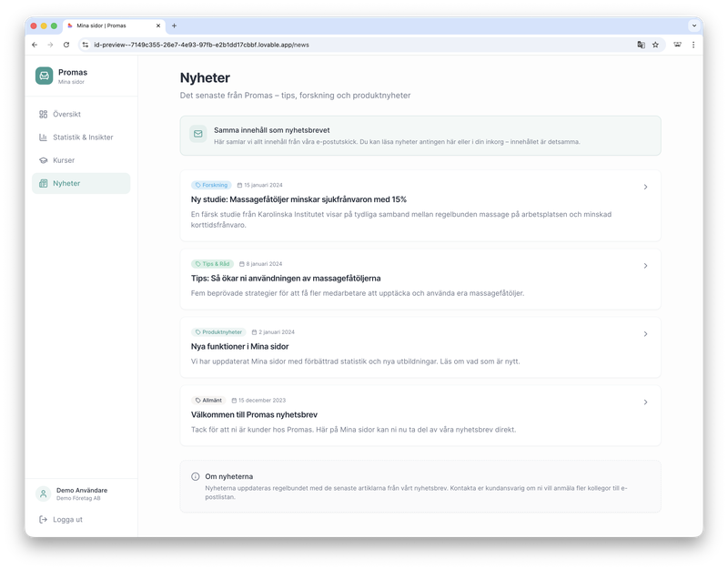Click the Demo Användare avatar icon
Image resolution: width=728 pixels, height=570 pixels.
pos(43,494)
